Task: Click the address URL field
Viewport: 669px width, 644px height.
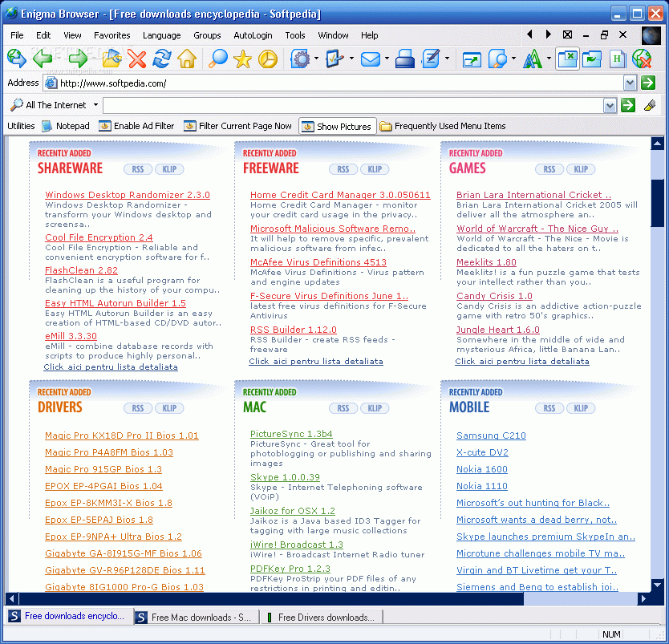Action: pos(333,83)
